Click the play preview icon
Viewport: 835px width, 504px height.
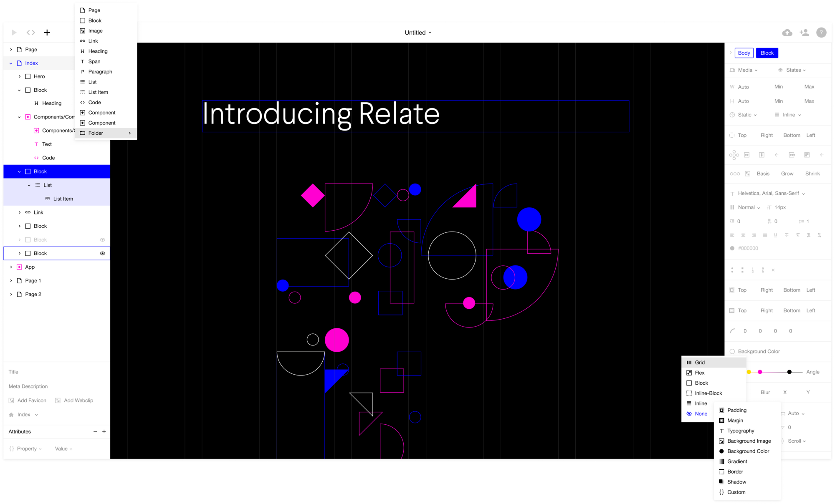tap(14, 33)
